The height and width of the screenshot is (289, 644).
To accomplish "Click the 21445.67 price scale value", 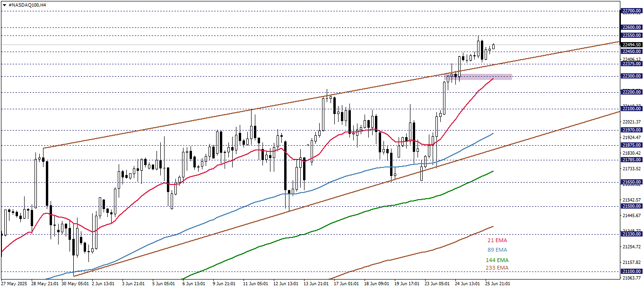I will [632, 215].
